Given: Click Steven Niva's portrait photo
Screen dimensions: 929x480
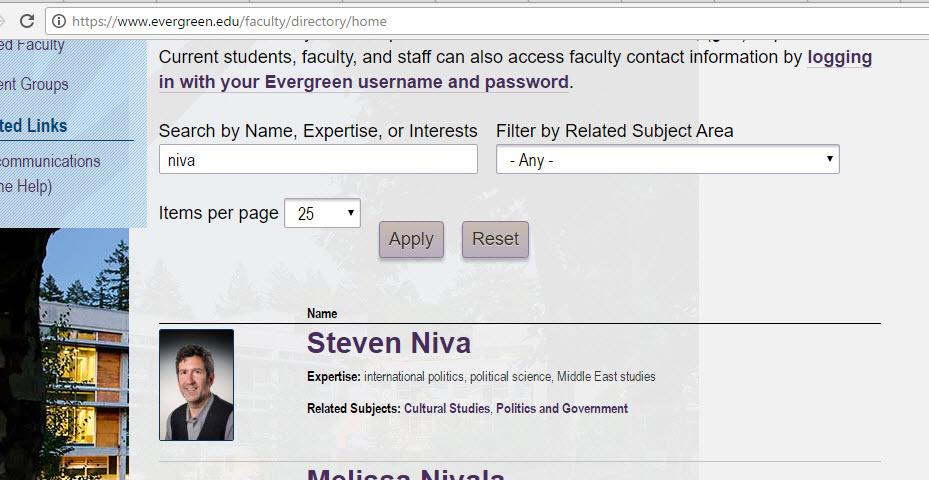Looking at the screenshot, I should (x=196, y=385).
